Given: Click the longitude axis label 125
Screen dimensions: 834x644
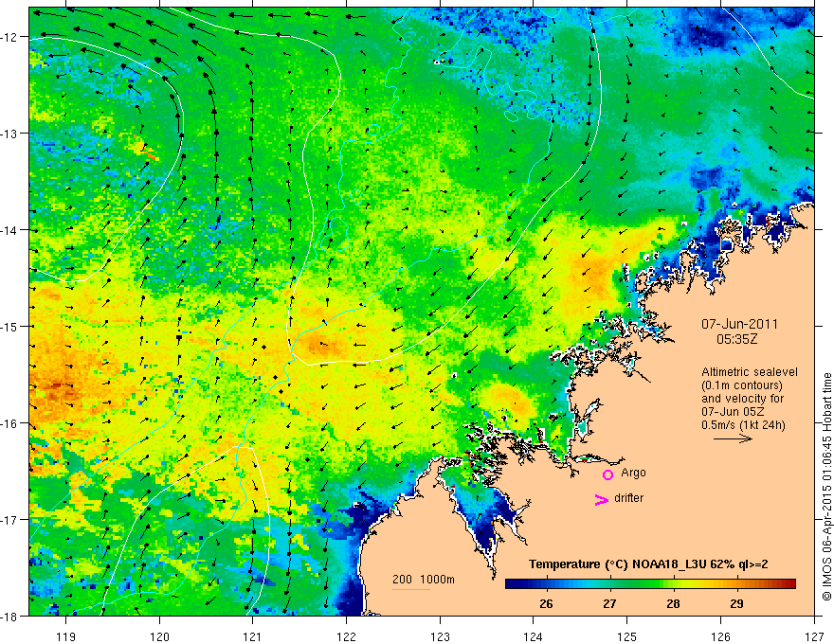Looking at the screenshot, I should [627, 636].
